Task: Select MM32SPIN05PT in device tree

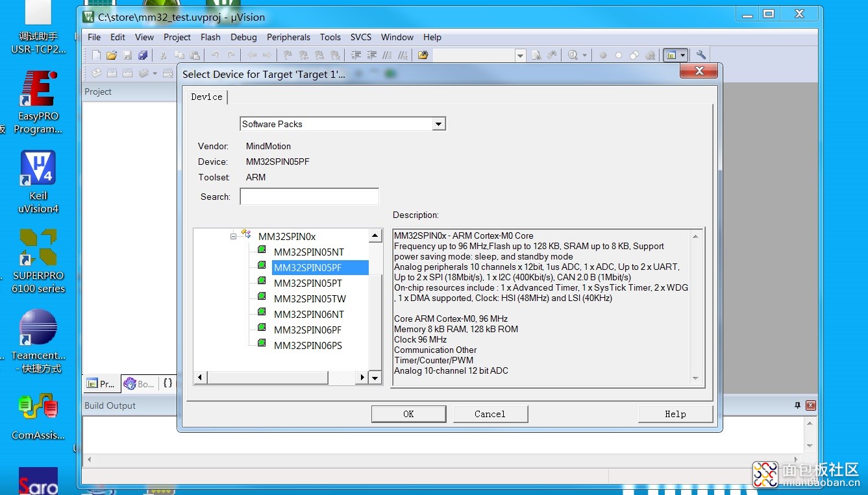Action: [308, 283]
